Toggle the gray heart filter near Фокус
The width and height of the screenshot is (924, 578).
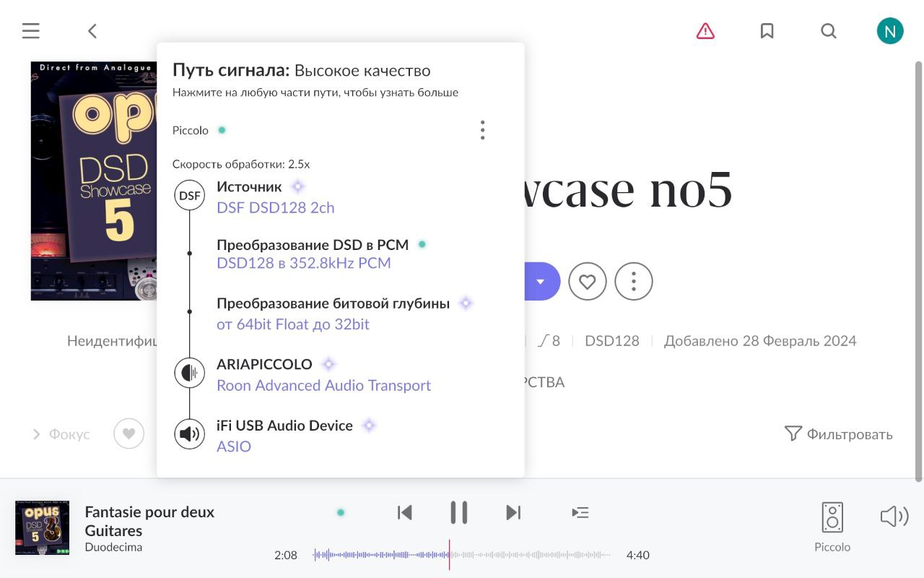coord(128,433)
